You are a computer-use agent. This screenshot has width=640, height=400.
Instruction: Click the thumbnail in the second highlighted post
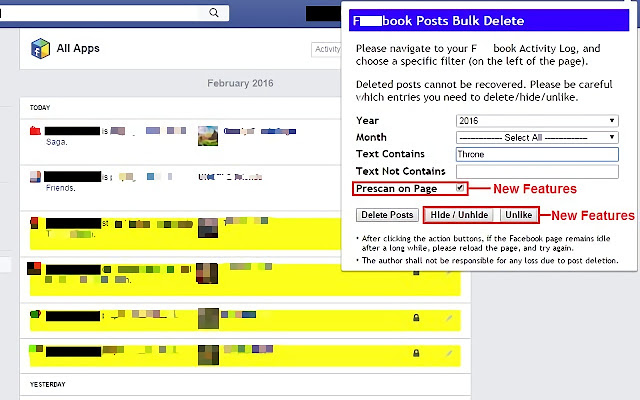click(207, 273)
